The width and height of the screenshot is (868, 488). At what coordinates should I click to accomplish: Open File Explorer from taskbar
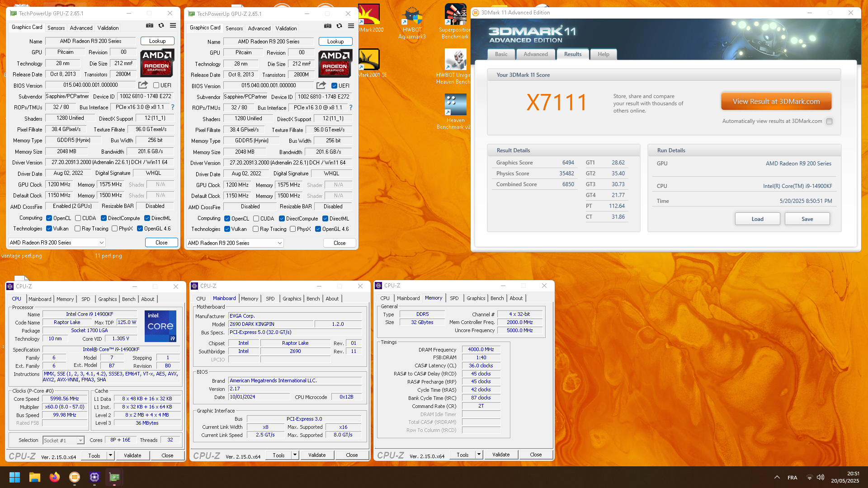point(35,477)
